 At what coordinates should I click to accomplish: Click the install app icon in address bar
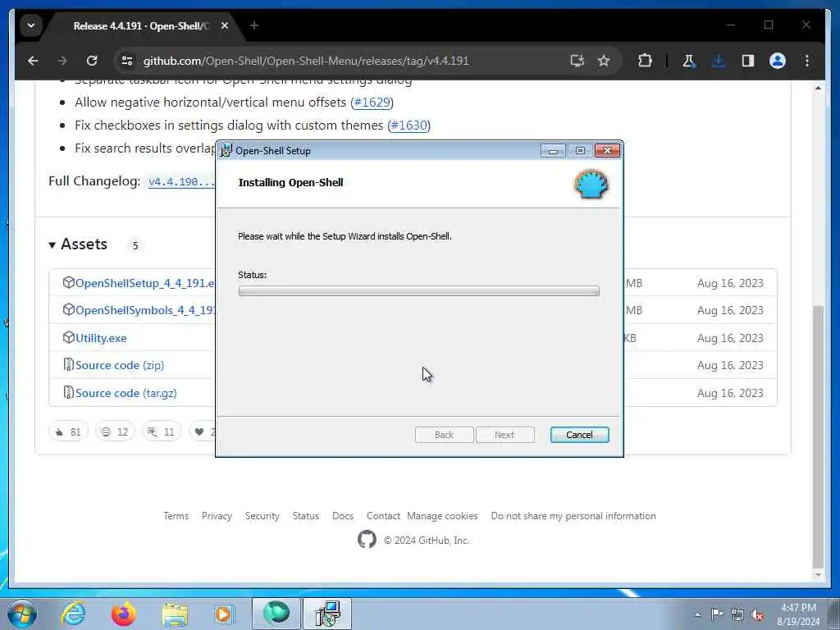[x=577, y=61]
